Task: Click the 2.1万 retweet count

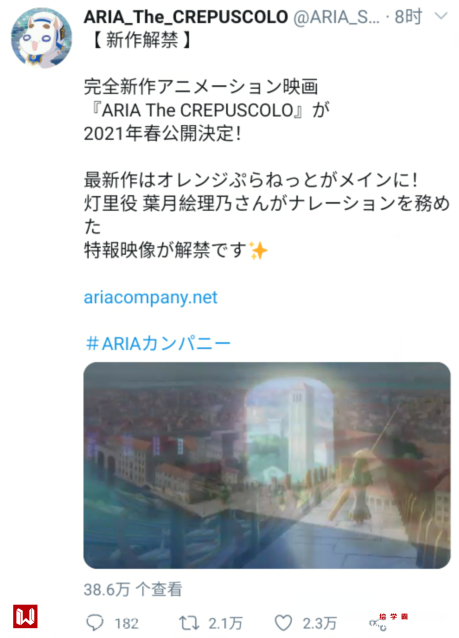Action: [x=225, y=623]
